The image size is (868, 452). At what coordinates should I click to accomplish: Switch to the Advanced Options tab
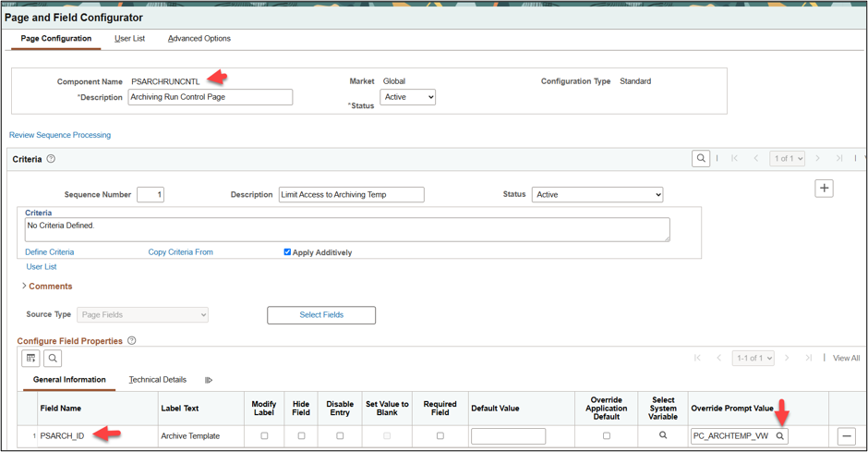tap(199, 38)
